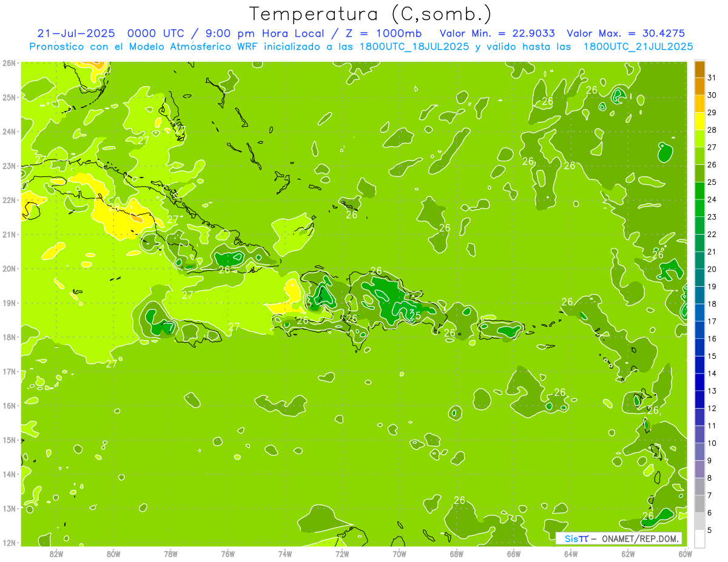This screenshot has height=562, width=728.
Task: Click the '20N' latitude axis label
Action: 8,269
